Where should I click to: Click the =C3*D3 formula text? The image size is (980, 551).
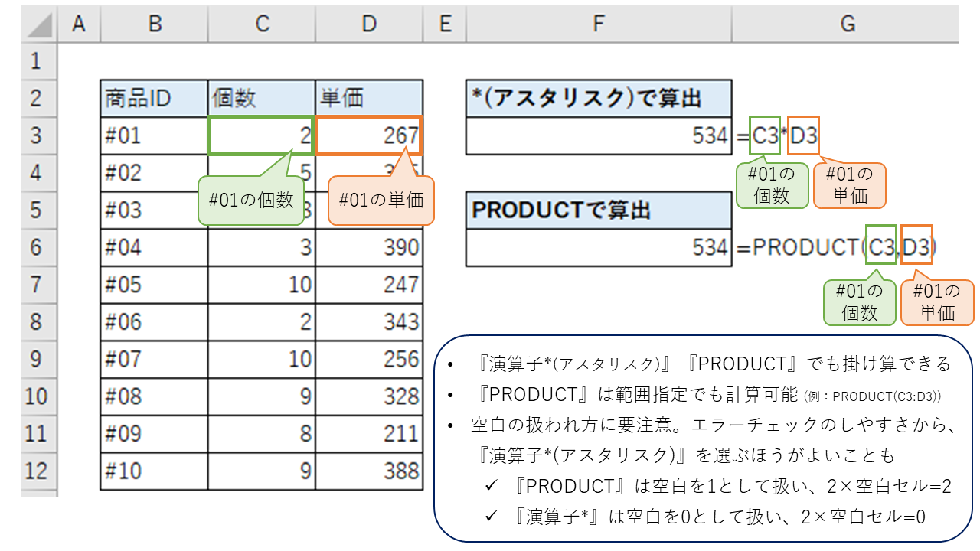coord(777,136)
